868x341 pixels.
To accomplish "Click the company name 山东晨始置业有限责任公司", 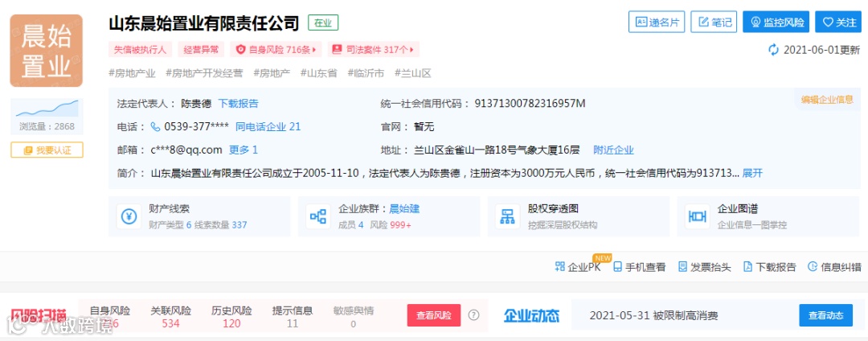I will [204, 23].
